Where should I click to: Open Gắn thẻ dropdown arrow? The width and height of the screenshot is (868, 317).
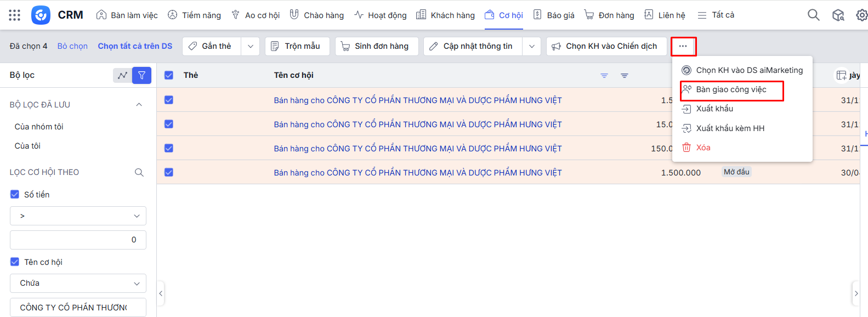click(x=251, y=46)
